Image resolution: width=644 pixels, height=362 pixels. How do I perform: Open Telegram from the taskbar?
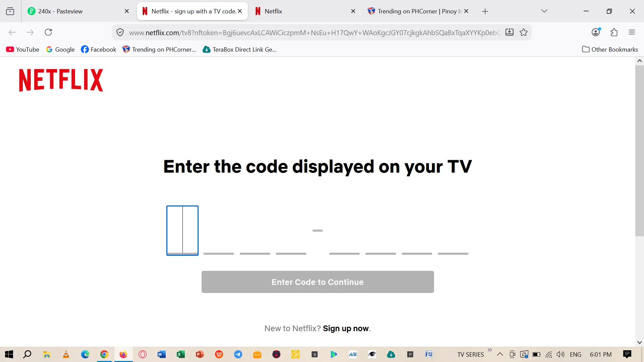[x=238, y=354]
